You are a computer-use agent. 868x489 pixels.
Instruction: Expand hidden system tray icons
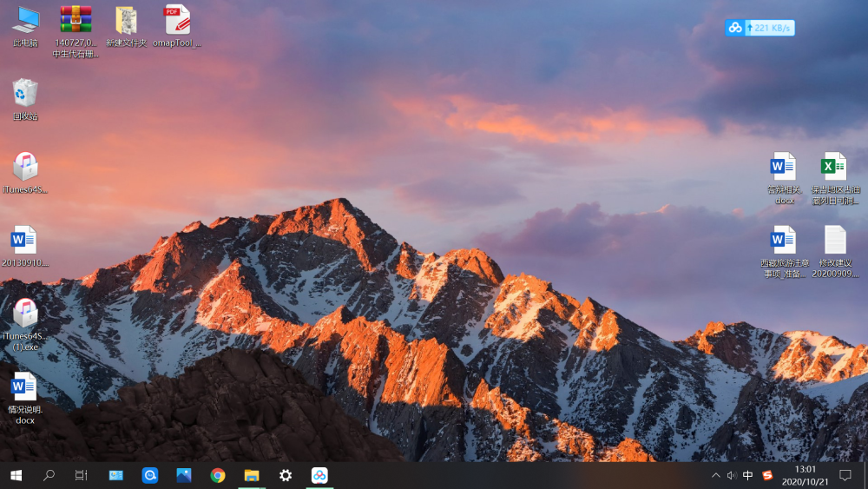(x=716, y=475)
